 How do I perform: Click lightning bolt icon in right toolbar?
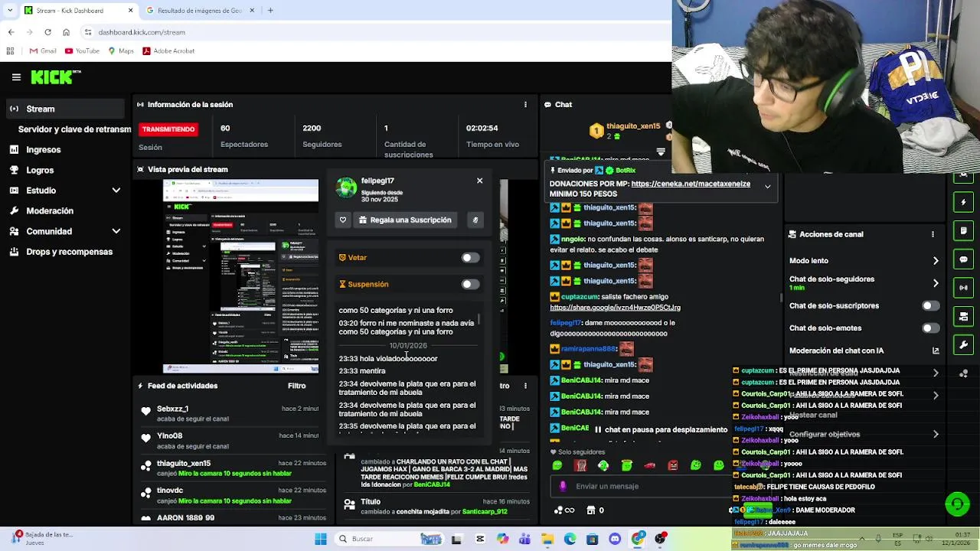tap(963, 203)
